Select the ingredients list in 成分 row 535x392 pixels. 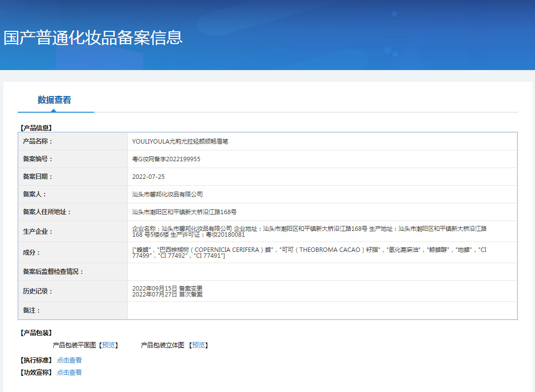click(x=309, y=253)
